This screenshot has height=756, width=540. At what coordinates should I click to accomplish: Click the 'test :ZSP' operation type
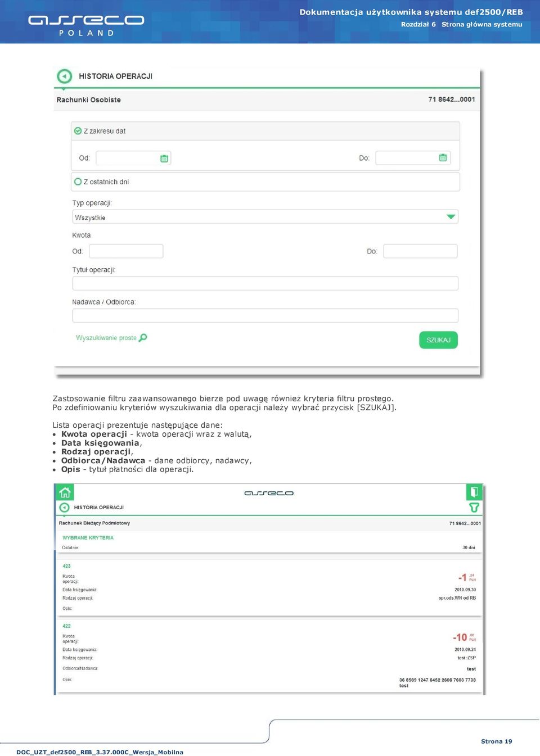[x=467, y=658]
